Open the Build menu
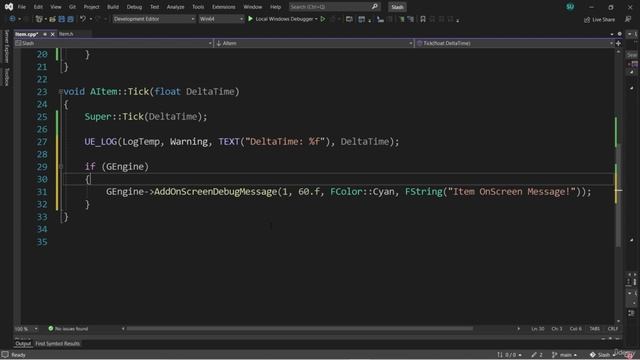The width and height of the screenshot is (640, 360). pyautogui.click(x=113, y=7)
